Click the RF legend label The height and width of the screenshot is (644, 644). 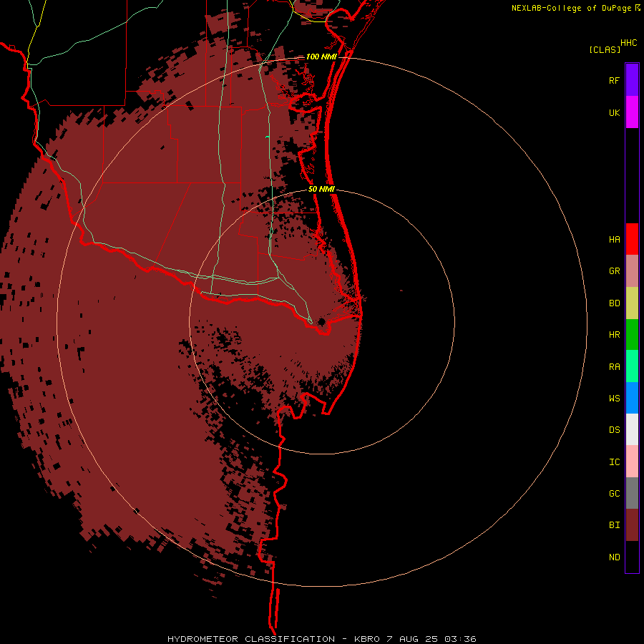(614, 80)
